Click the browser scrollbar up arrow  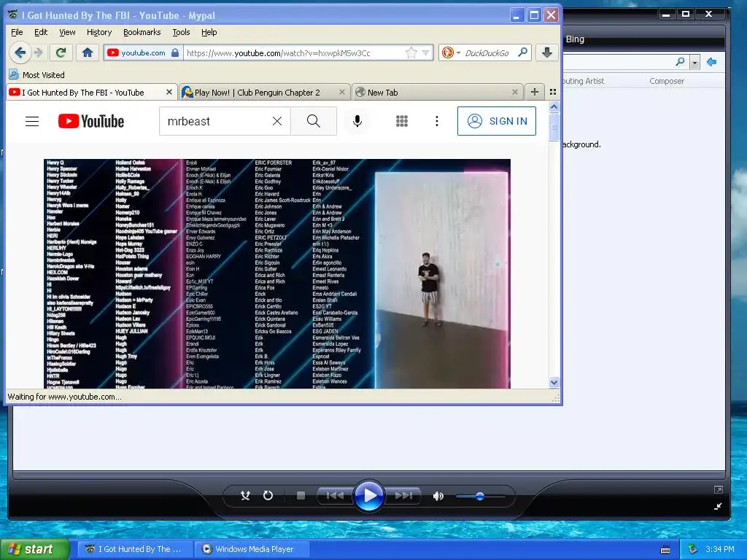click(x=554, y=107)
